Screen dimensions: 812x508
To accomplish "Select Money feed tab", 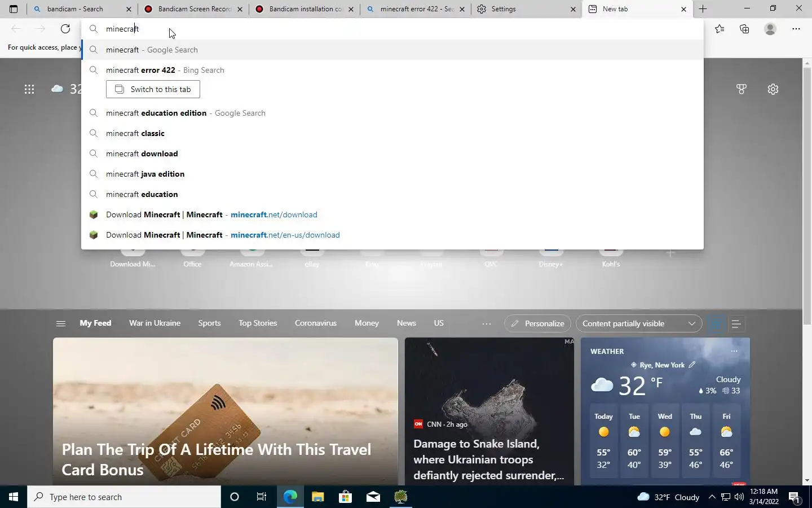I will point(367,323).
